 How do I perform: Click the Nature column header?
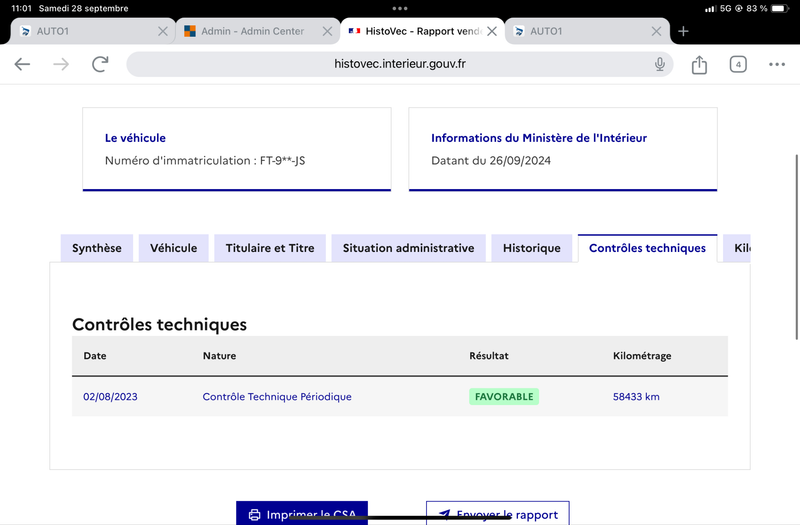click(x=219, y=356)
